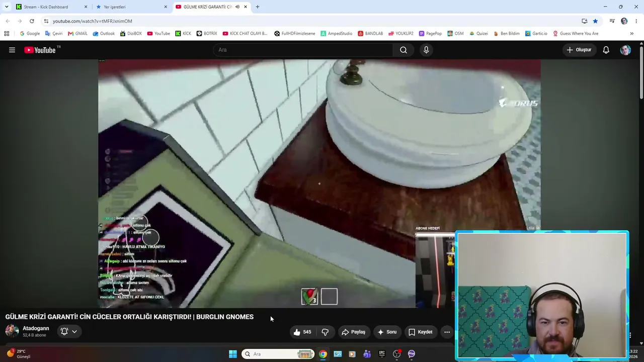Open Chrome profile avatar in toolbar
Screen dimensions: 644x362
point(624,21)
